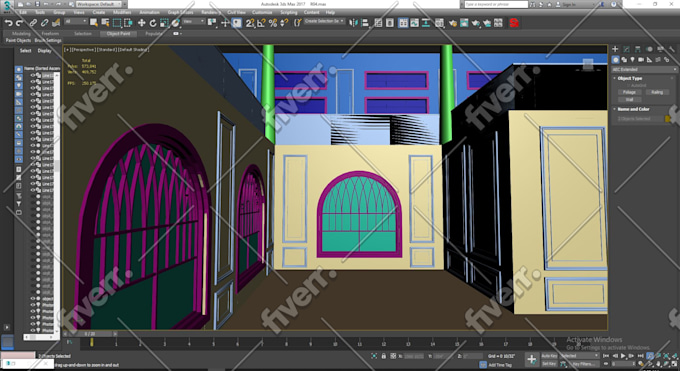This screenshot has width=680, height=371.
Task: Open the Selected key filter dropdown
Action: click(x=579, y=356)
